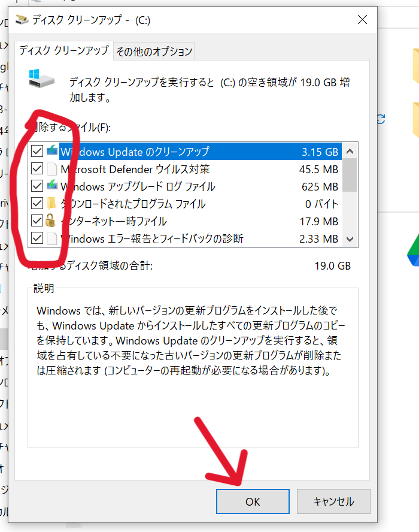The image size is (419, 532).
Task: Click the file list scrollbar thumb
Action: click(x=350, y=175)
